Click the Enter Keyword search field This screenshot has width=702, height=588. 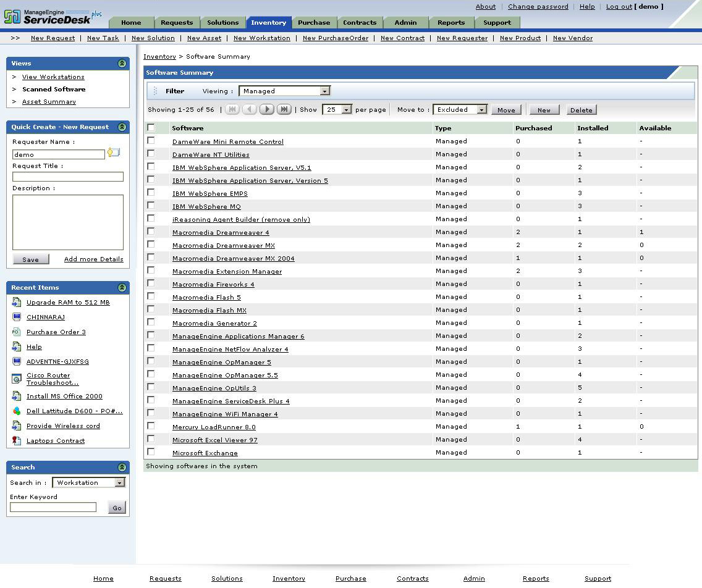53,507
